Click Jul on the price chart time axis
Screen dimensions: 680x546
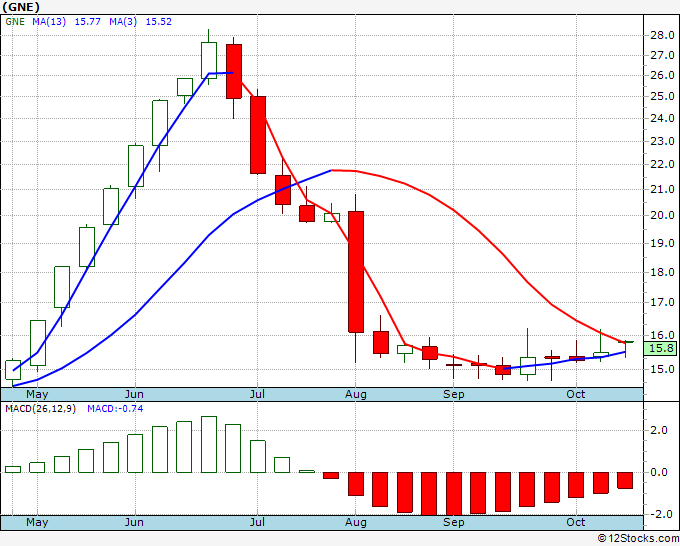tap(257, 395)
